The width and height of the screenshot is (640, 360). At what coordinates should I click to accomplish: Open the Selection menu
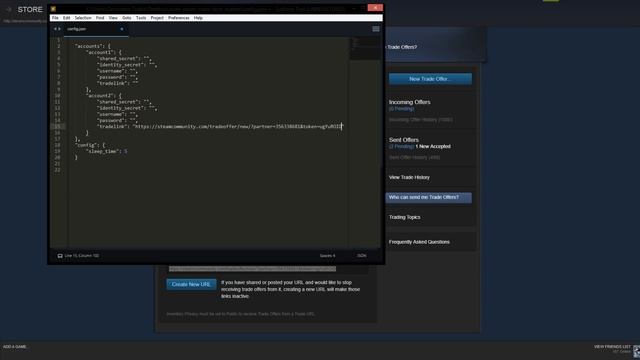point(83,18)
